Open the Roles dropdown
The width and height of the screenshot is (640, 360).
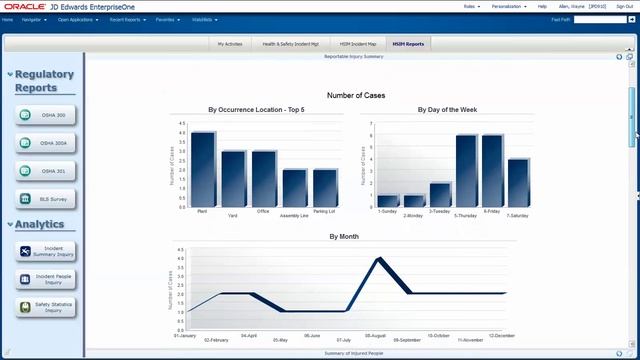[x=472, y=7]
